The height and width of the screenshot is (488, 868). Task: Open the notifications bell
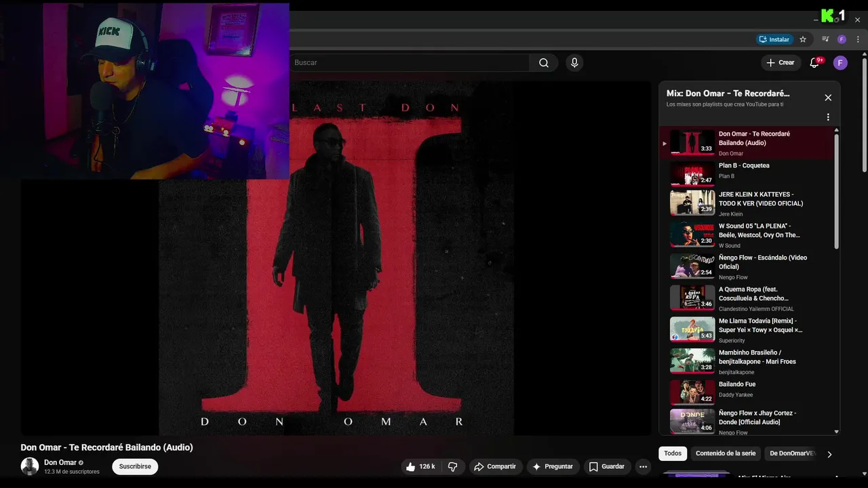pyautogui.click(x=815, y=62)
